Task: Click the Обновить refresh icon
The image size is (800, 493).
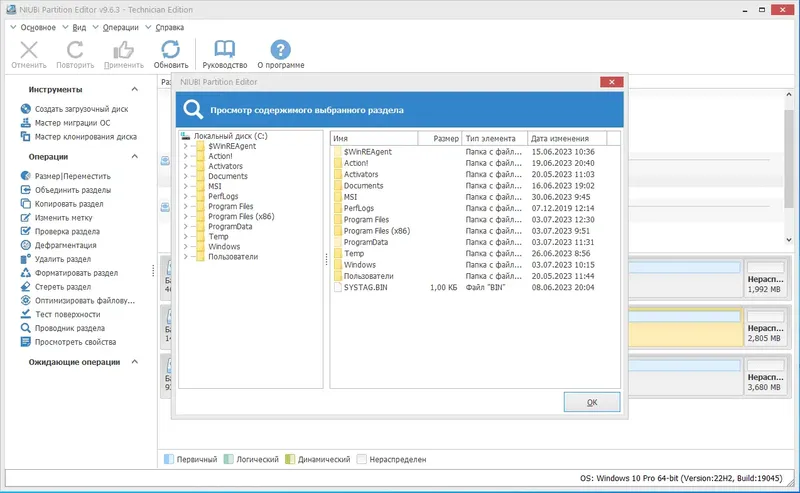Action: tap(170, 50)
